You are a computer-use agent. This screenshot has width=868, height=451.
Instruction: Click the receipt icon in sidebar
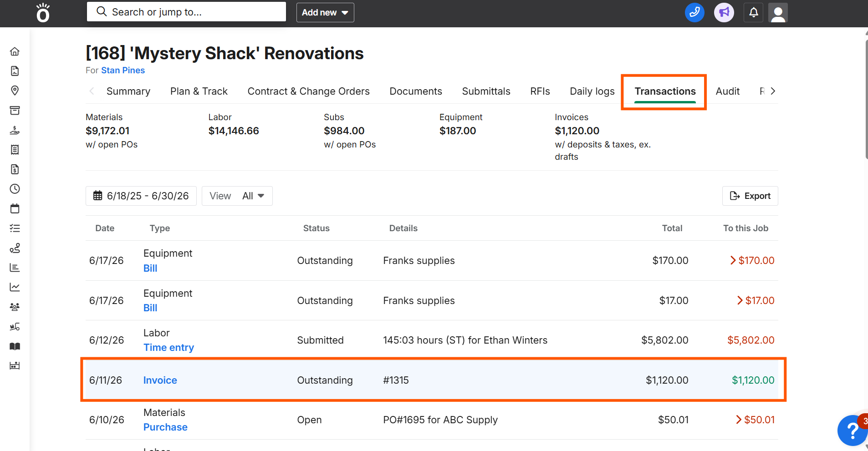(15, 150)
